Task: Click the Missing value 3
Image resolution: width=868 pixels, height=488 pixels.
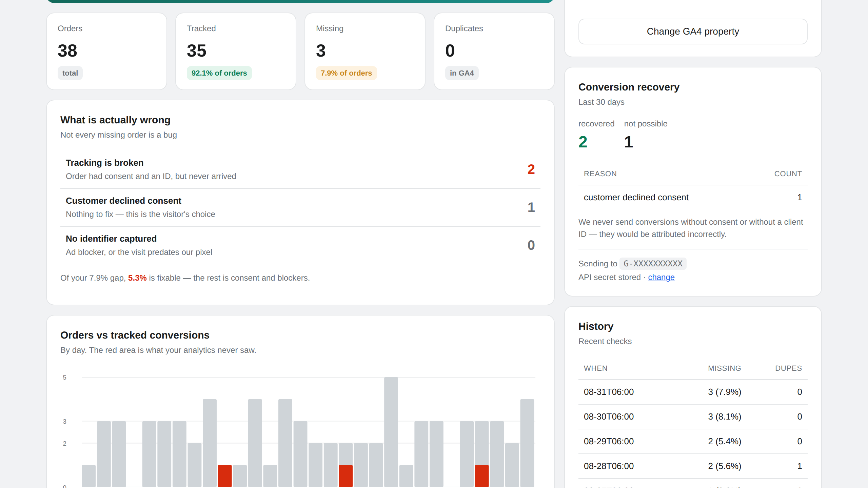Action: 321,51
